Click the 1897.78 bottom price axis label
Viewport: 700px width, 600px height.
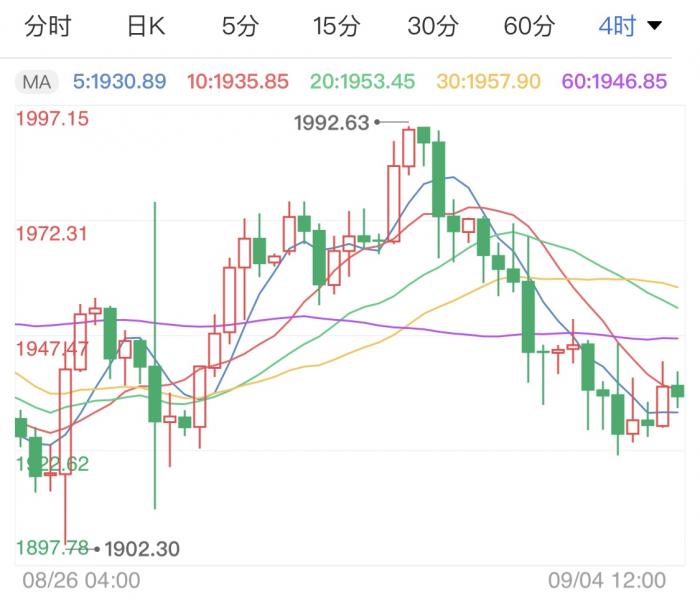tap(52, 547)
